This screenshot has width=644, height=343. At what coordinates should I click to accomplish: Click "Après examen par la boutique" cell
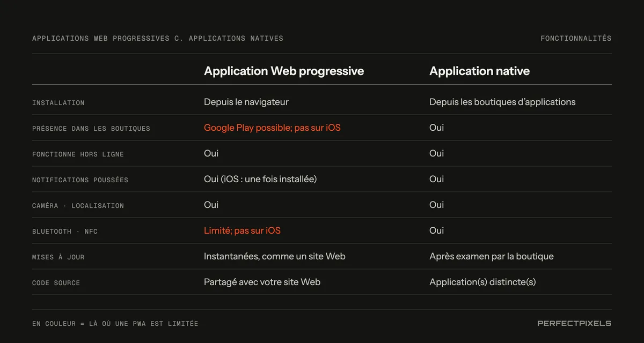coord(492,256)
